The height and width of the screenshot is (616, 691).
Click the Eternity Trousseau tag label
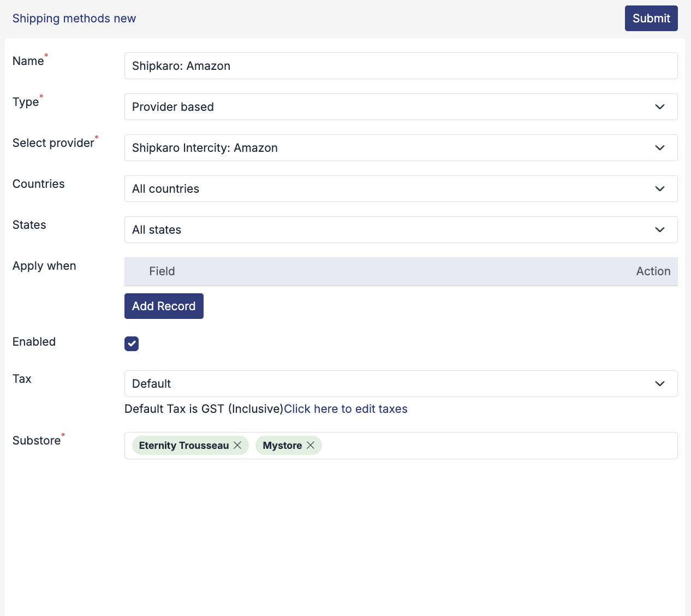tap(184, 446)
